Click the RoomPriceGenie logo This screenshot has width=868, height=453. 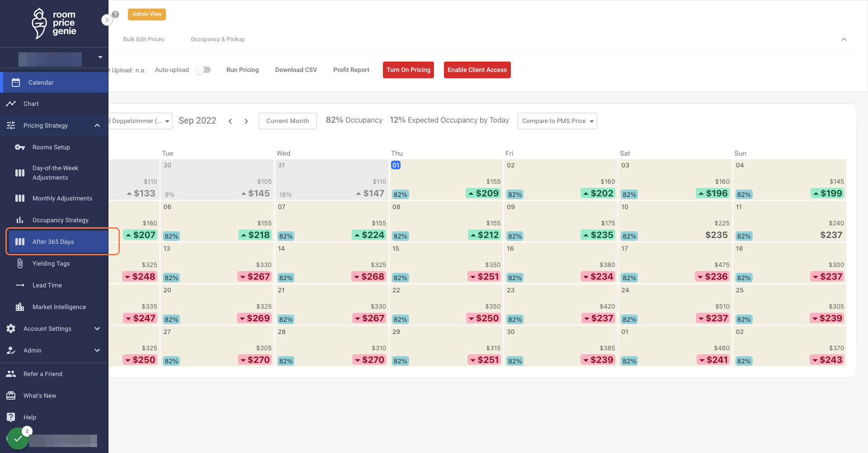(54, 24)
